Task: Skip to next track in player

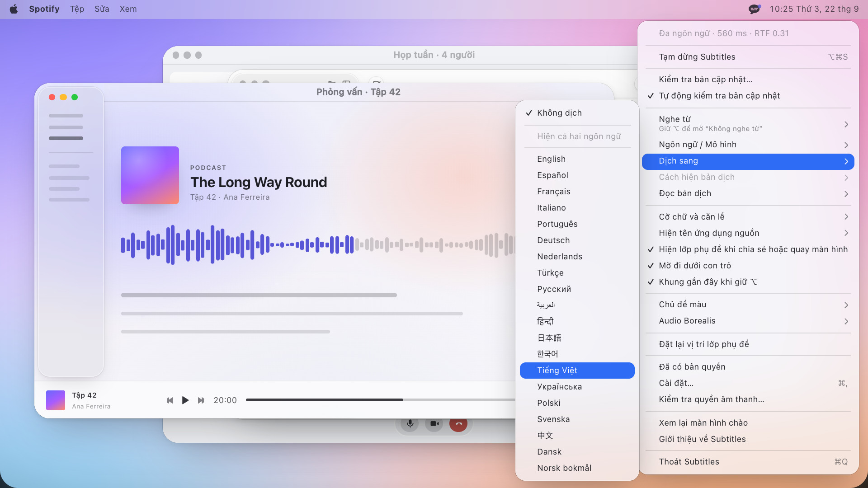Action: pyautogui.click(x=201, y=400)
